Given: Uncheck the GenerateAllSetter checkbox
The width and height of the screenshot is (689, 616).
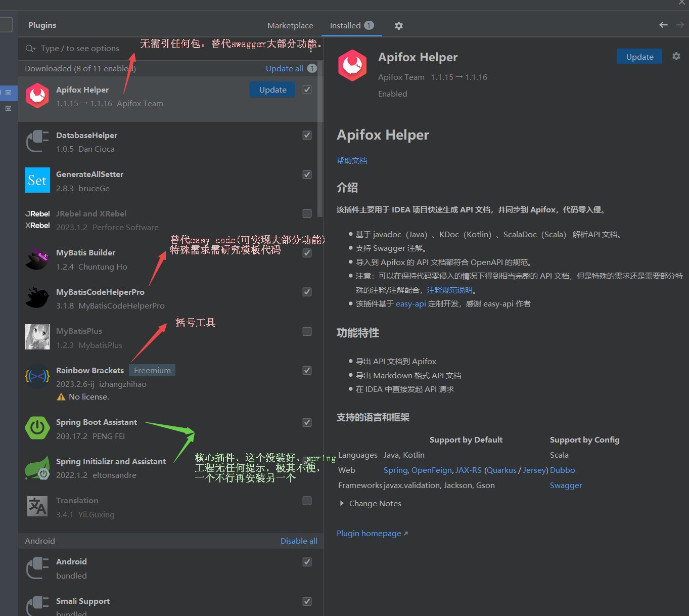Looking at the screenshot, I should [307, 174].
